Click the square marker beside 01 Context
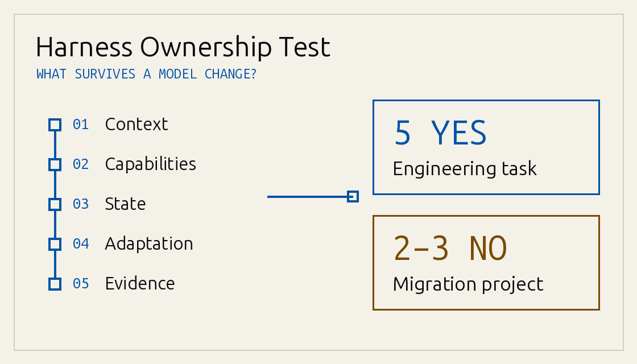The width and height of the screenshot is (637, 364). coord(55,125)
